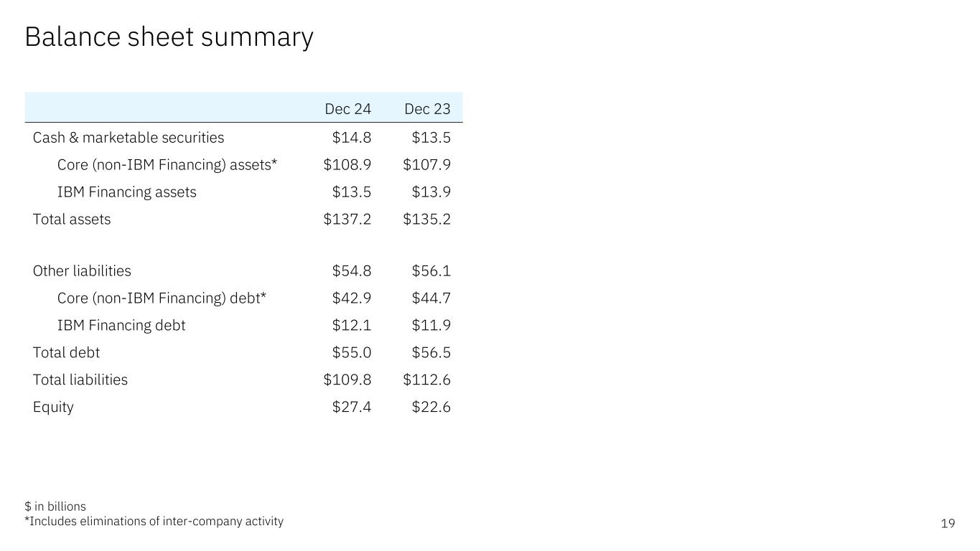The width and height of the screenshot is (980, 551).
Task: Select the $108.9 core assets value
Action: point(347,165)
